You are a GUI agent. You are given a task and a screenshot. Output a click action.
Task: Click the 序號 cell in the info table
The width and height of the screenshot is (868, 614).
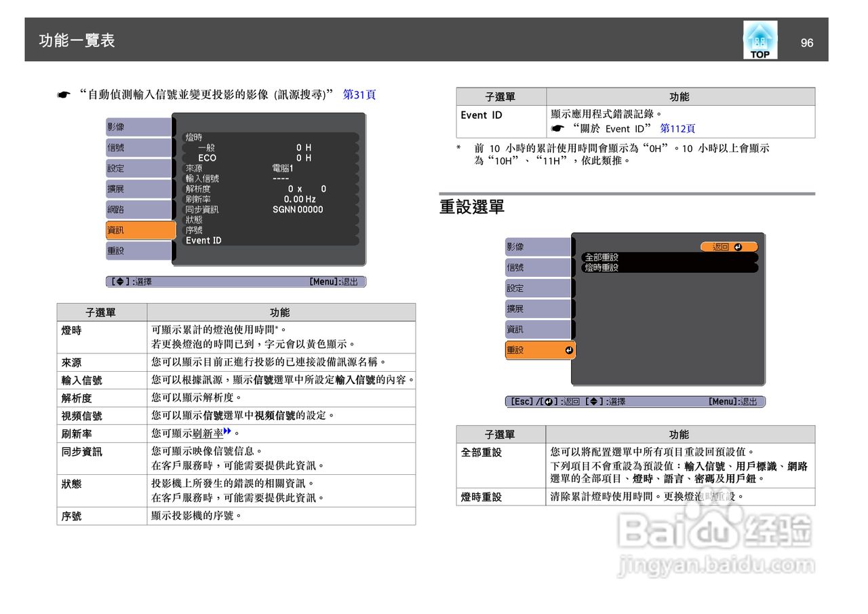102,516
